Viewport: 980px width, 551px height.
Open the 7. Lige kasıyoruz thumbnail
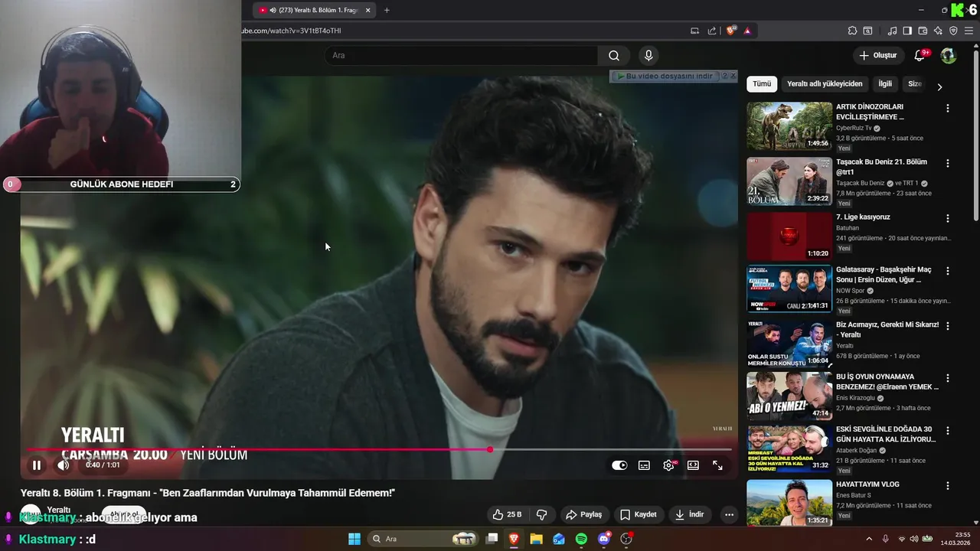tap(789, 236)
